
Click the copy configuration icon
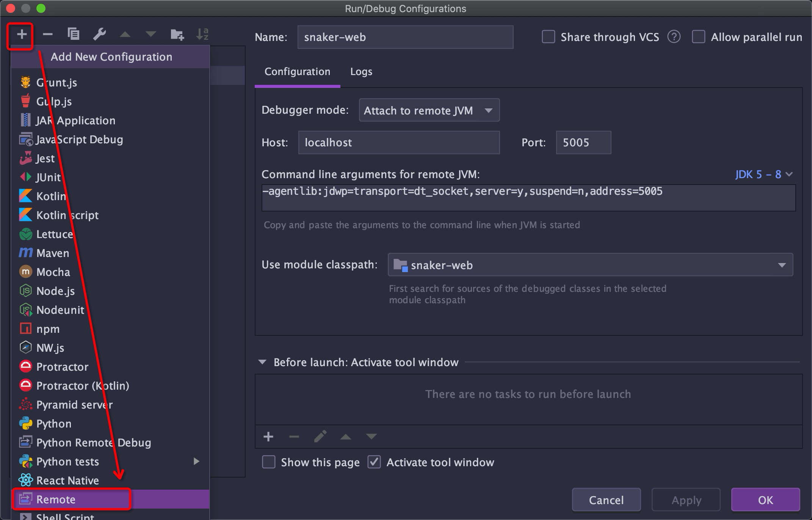click(74, 34)
